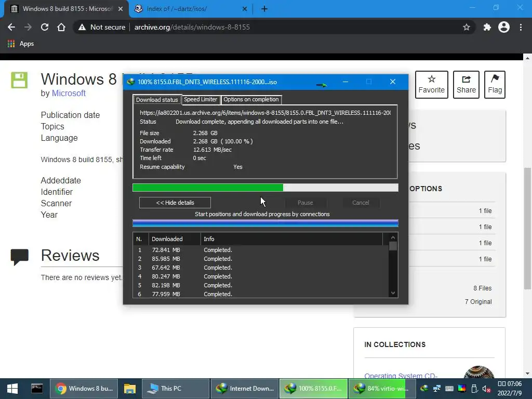Viewport: 532px width, 399px height.
Task: Click the green download progress bar
Action: tap(265, 188)
